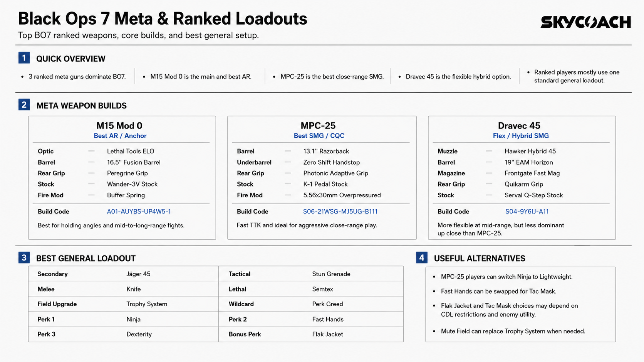The image size is (644, 362).
Task: Select the bullet about CDL restrictions and enemy utility
Action: [x=510, y=310]
